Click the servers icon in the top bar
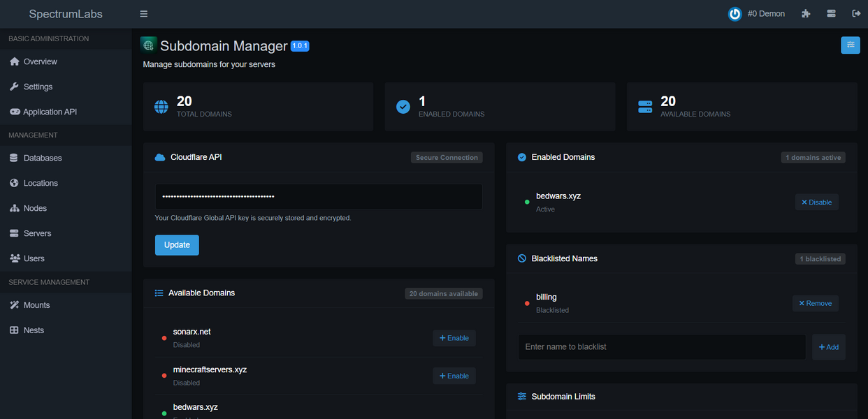This screenshot has height=419, width=868. coord(831,13)
